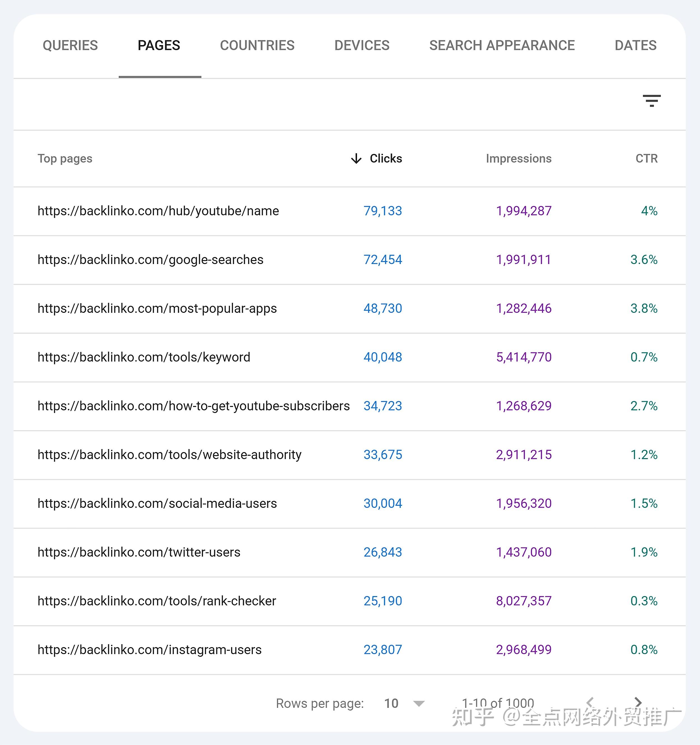The height and width of the screenshot is (745, 700).
Task: Click the 3.8% CTR value
Action: [644, 309]
